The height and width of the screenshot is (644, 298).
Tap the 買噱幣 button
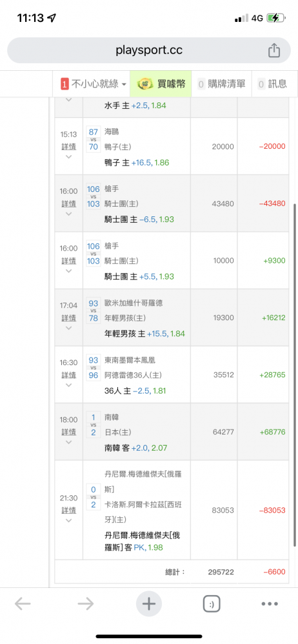[161, 84]
